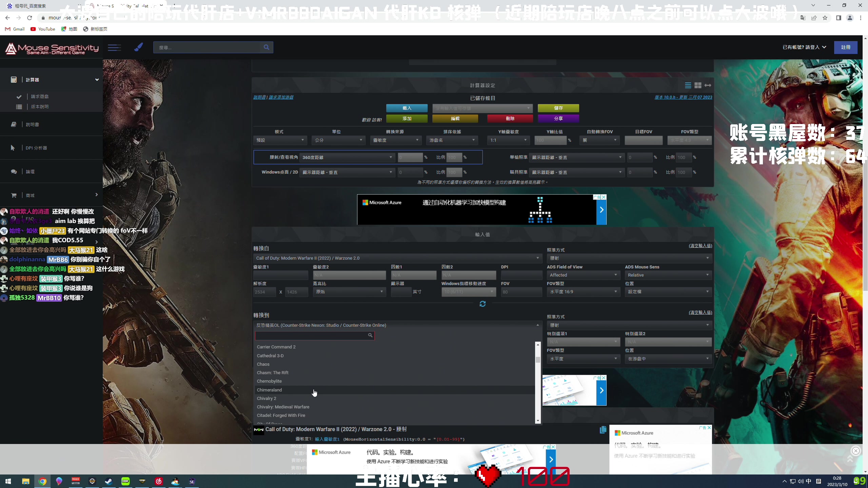This screenshot has height=488, width=868.
Task: Click the paintbrush theme icon
Action: tap(138, 47)
